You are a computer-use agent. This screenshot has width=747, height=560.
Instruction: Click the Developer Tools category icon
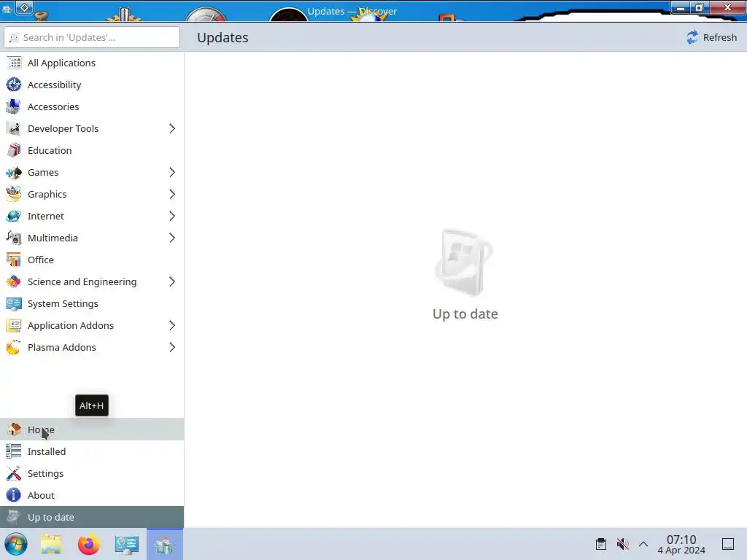point(14,128)
